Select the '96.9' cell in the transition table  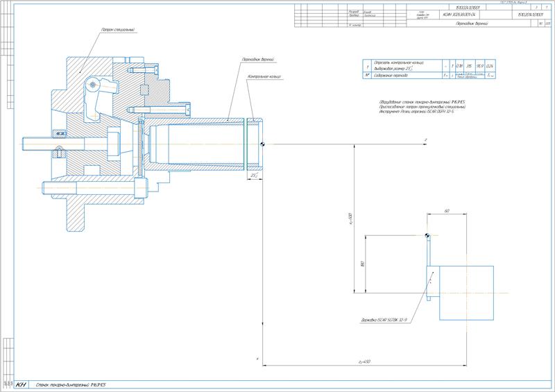(479, 66)
